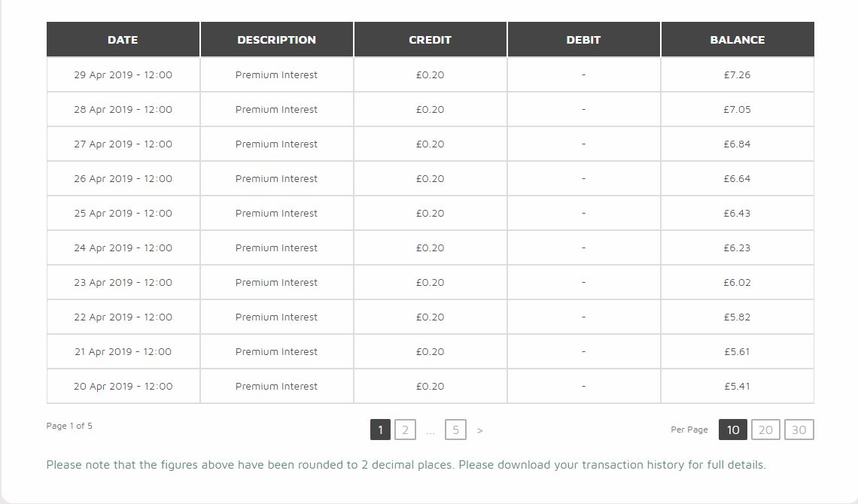Show 10 transactions per page
858x504 pixels.
[x=733, y=430]
